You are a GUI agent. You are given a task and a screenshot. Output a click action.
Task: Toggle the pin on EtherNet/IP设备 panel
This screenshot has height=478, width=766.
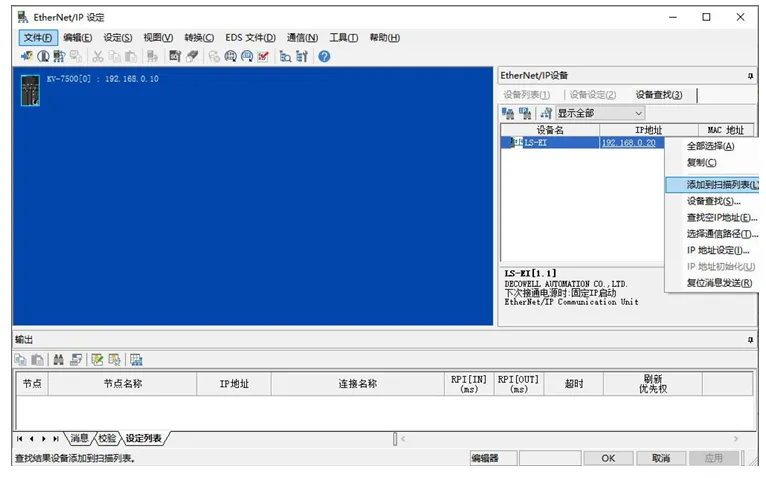pyautogui.click(x=750, y=76)
